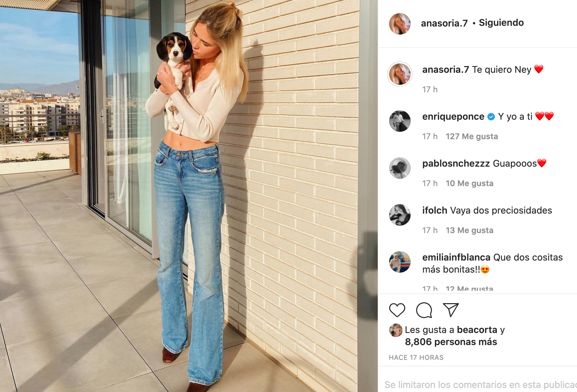Screen dimensions: 577x392
Task: Toggle the Siguiendo follow status
Action: [x=501, y=23]
